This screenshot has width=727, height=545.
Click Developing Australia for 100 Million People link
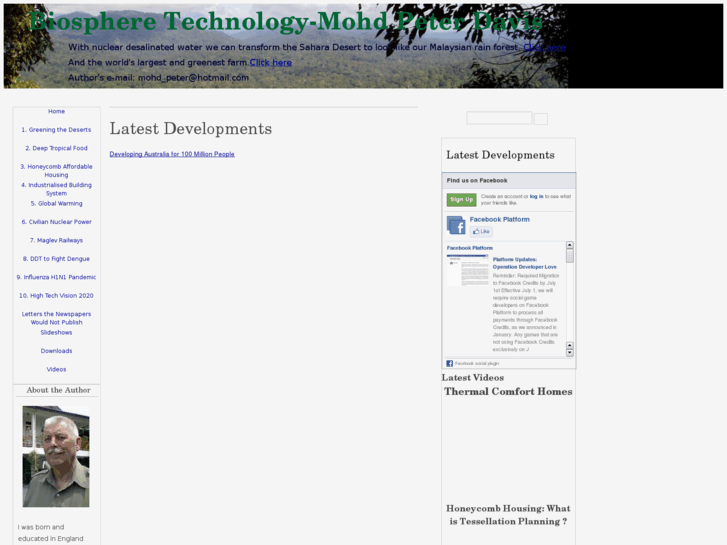(172, 154)
